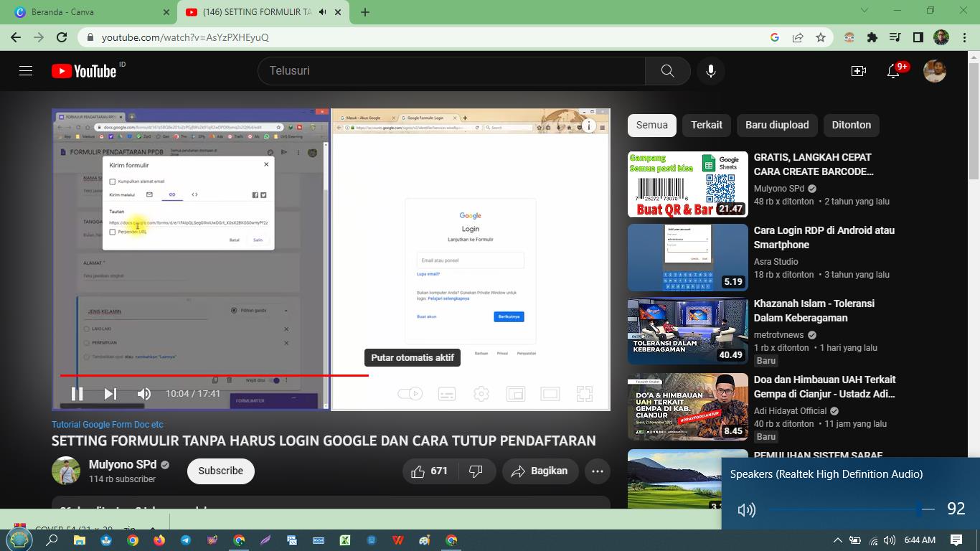
Task: Open the YouTube hamburger guide menu
Action: click(x=26, y=70)
